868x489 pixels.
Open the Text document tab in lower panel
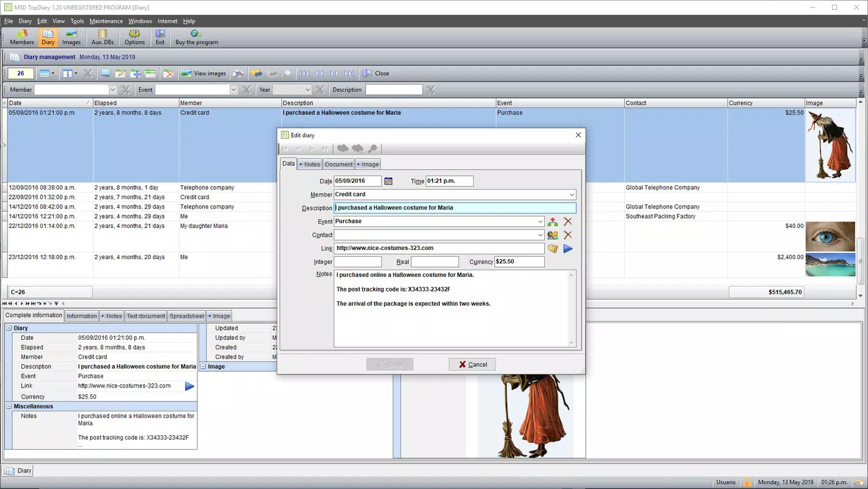(145, 316)
